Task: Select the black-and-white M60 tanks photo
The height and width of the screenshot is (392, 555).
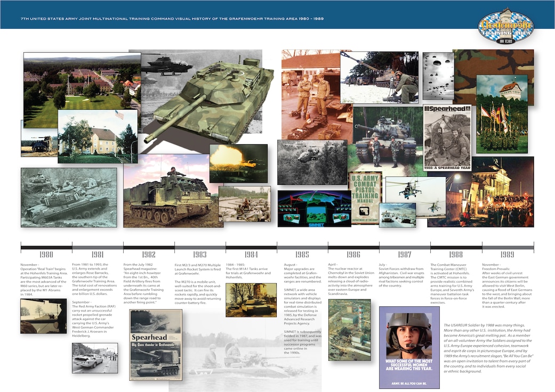Action: pos(69,197)
